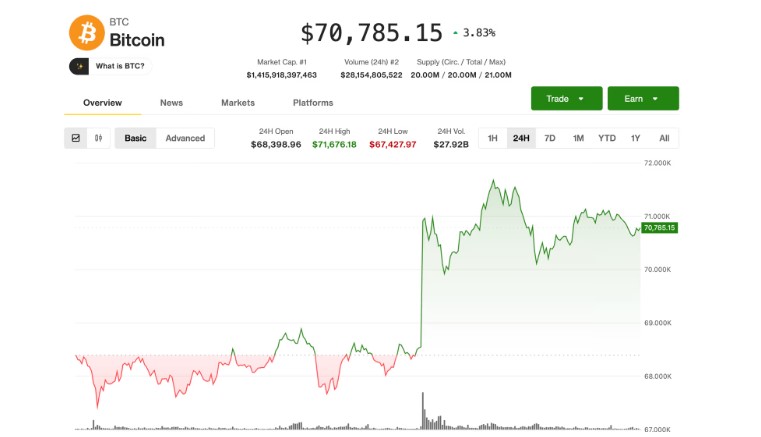761x437 pixels.
Task: Expand the Earn dropdown
Action: (642, 98)
